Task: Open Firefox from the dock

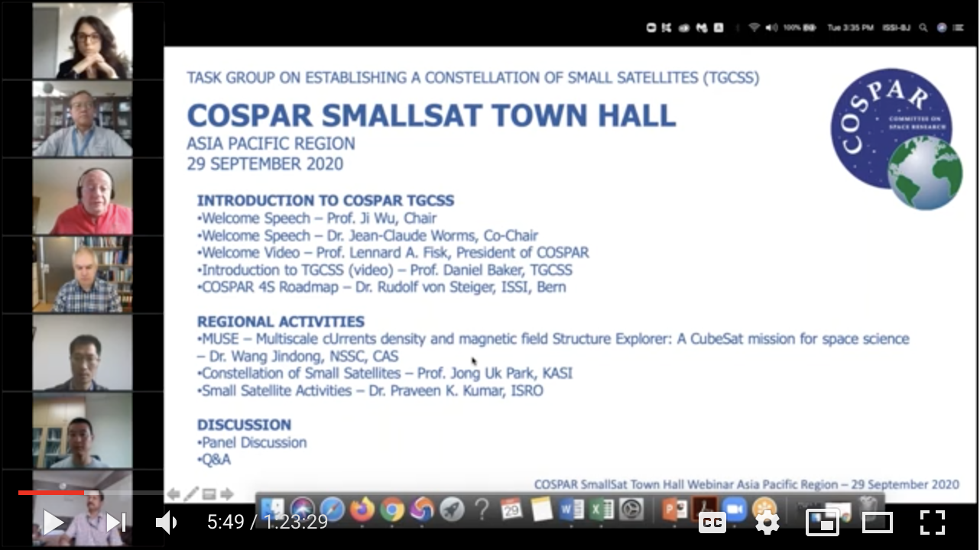Action: [x=362, y=508]
